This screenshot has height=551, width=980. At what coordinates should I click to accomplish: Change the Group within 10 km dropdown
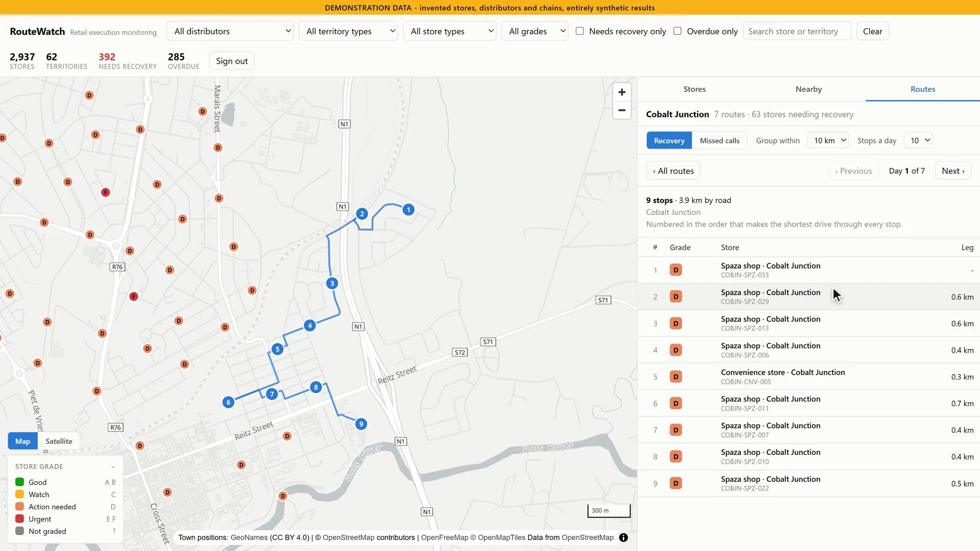[828, 140]
